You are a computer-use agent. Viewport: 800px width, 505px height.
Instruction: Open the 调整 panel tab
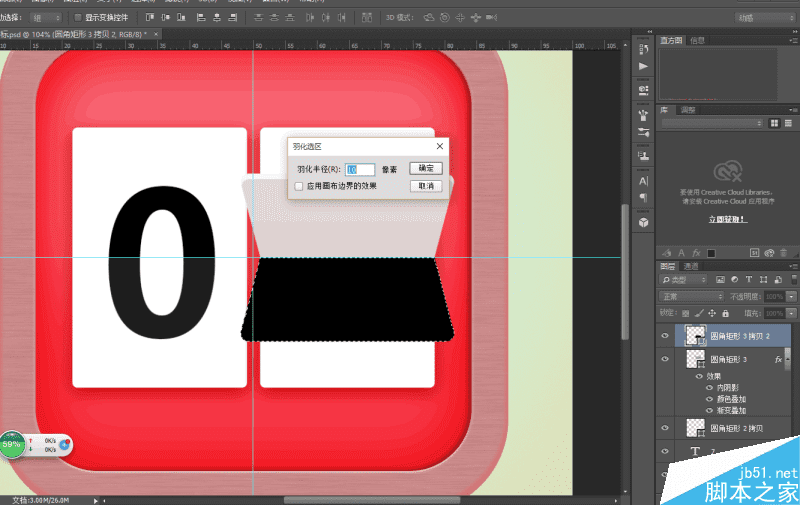point(688,109)
